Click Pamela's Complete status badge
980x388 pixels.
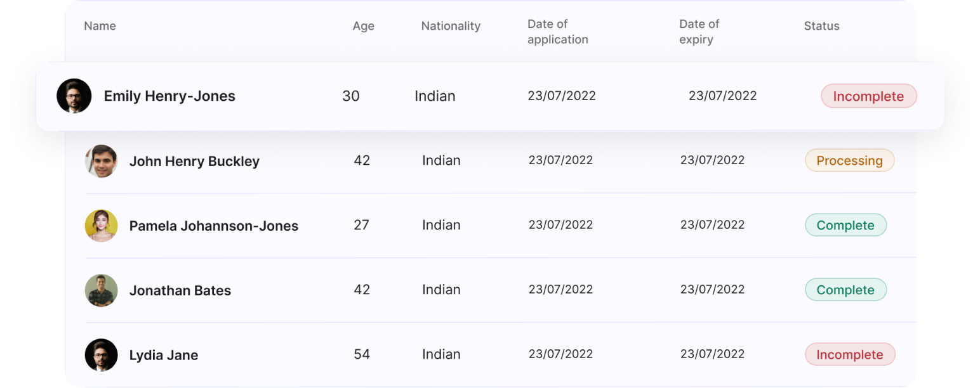[845, 226]
